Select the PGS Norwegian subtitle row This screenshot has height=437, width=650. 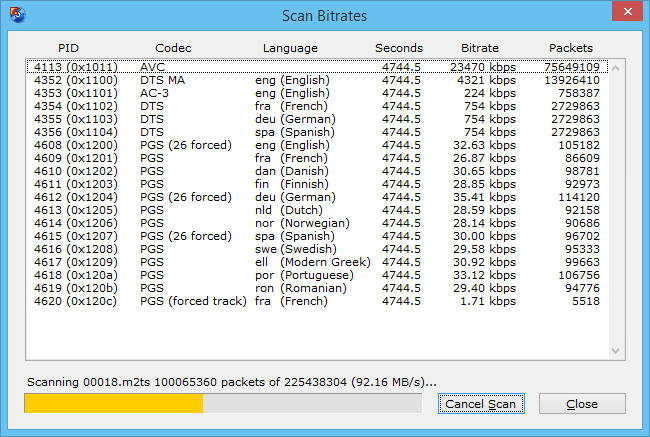(317, 223)
